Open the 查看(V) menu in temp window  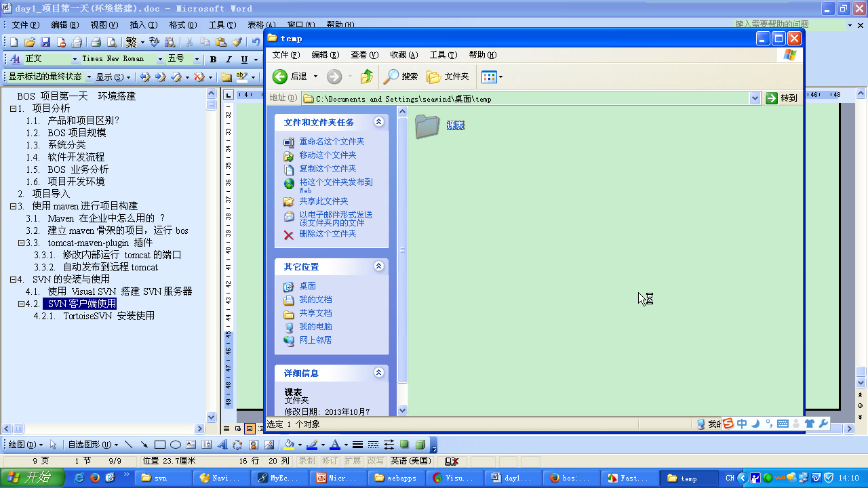pyautogui.click(x=364, y=55)
